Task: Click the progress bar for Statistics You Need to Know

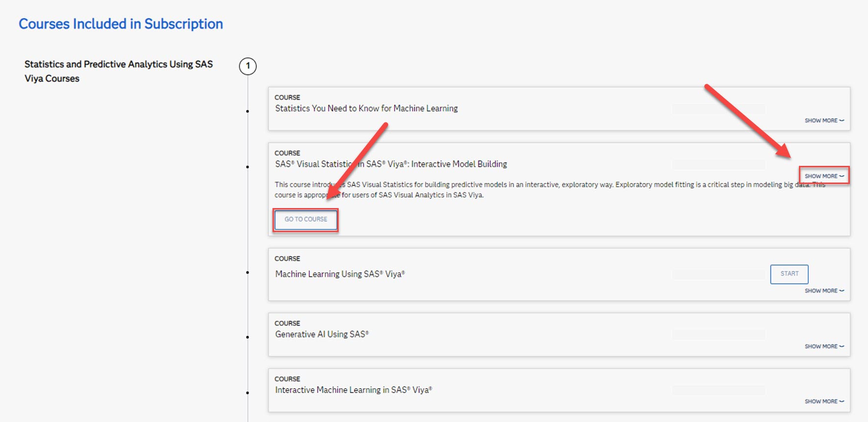Action: [x=719, y=108]
